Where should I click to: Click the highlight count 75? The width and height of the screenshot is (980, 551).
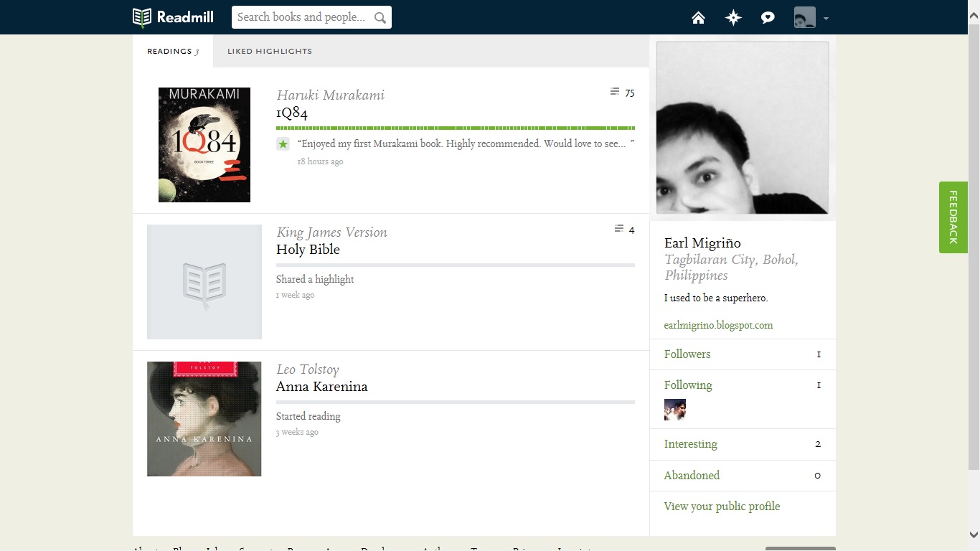click(630, 93)
